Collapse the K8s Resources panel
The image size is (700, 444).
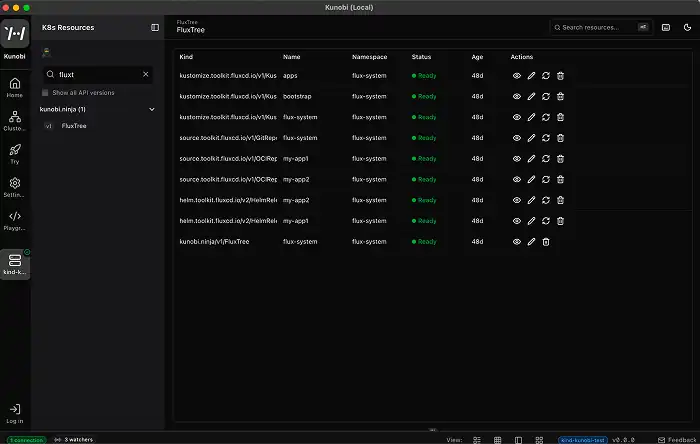click(155, 28)
